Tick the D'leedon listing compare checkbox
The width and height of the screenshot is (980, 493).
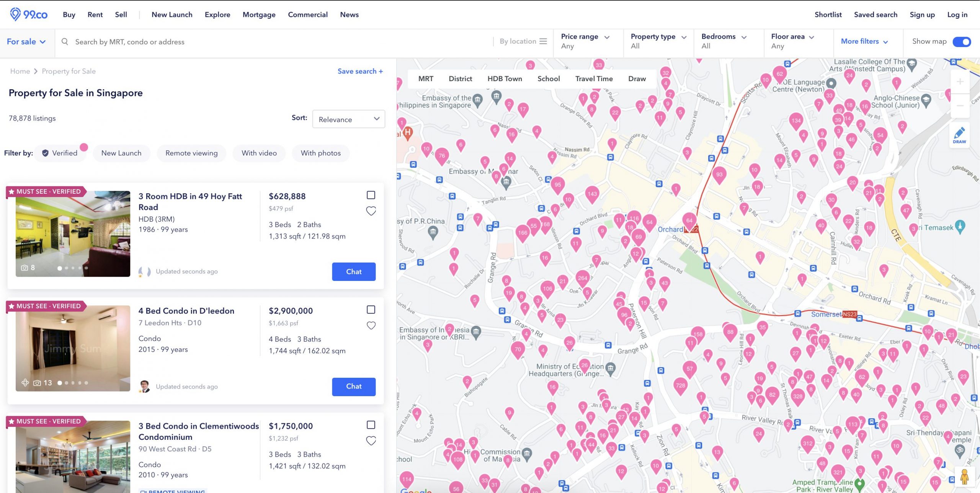click(x=371, y=310)
